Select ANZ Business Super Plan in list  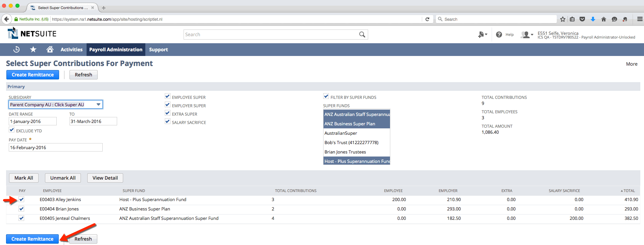click(x=357, y=124)
